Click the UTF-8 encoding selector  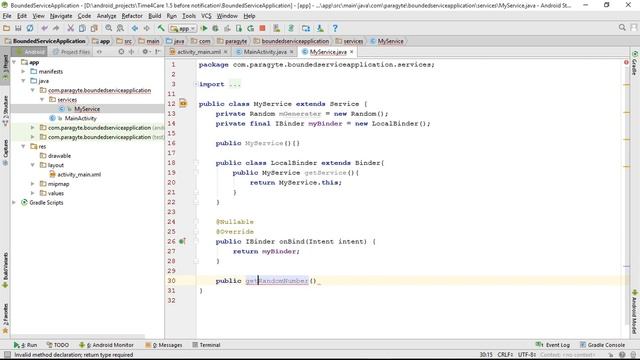coord(527,355)
